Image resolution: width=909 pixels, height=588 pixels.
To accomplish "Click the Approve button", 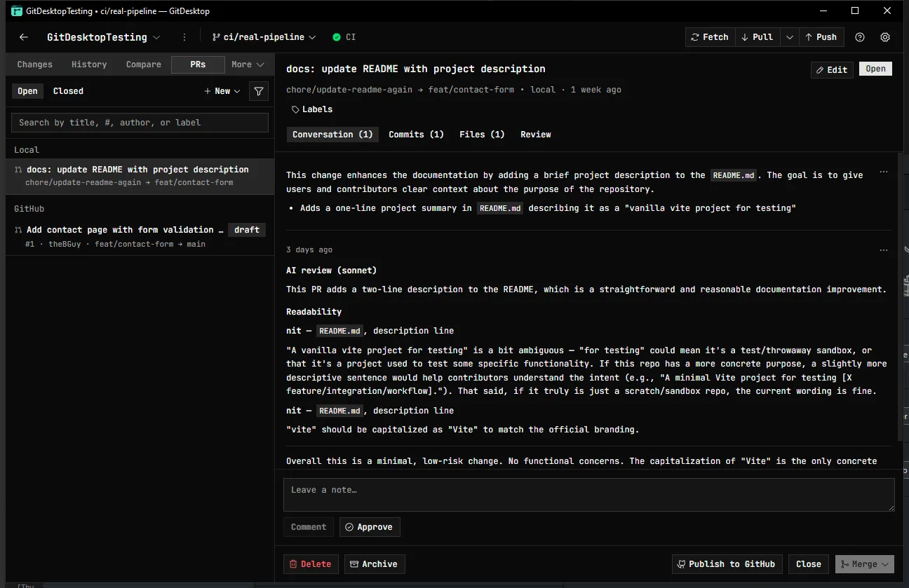I will click(x=370, y=527).
